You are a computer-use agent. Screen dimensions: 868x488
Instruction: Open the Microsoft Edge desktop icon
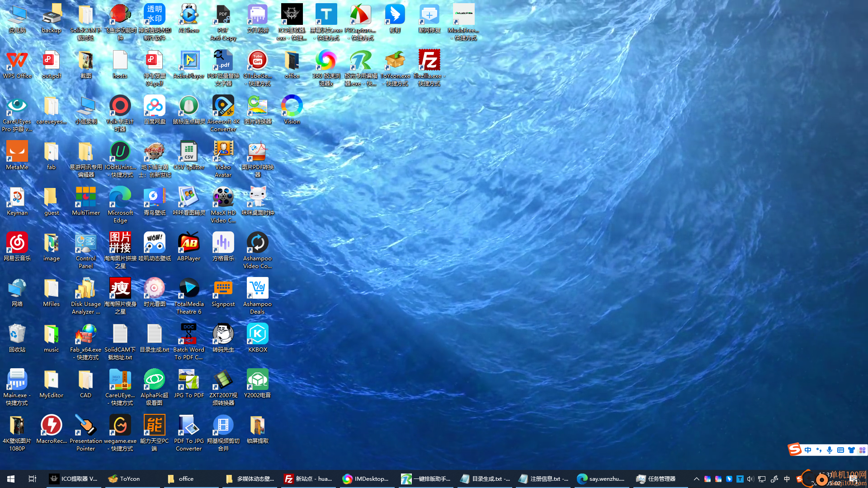tap(120, 205)
